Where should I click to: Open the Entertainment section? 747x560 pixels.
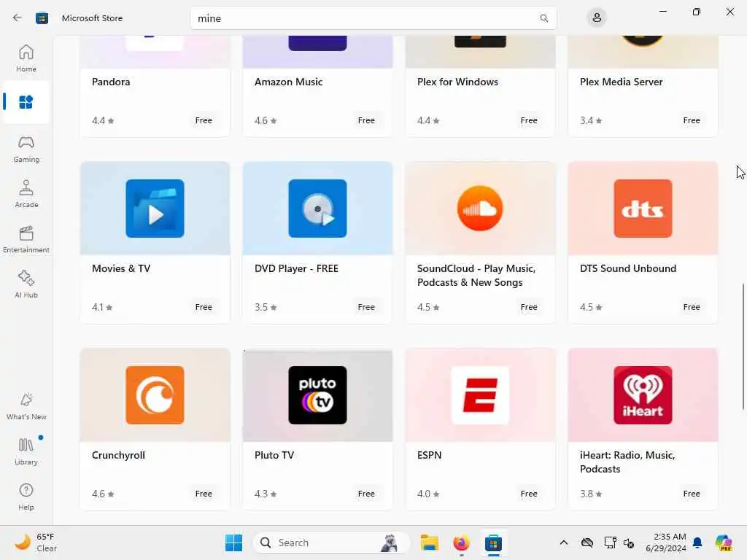tap(26, 239)
